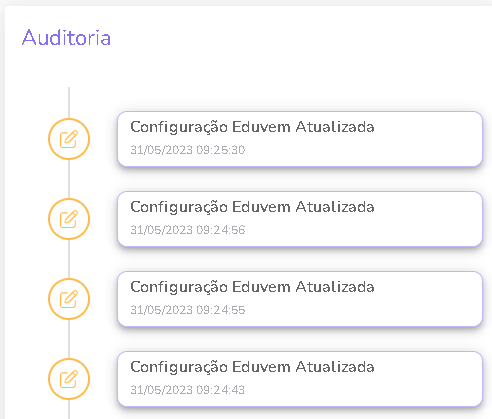Screen dimensions: 492x419
Task: Open the title of the 09:24:55 audit card
Action: tap(252, 287)
